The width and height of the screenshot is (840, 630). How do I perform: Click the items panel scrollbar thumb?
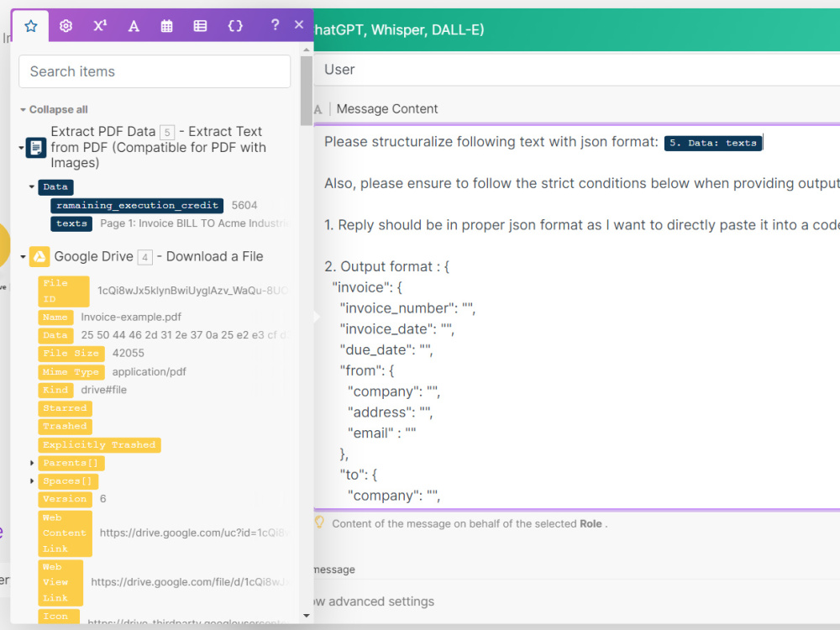click(307, 90)
